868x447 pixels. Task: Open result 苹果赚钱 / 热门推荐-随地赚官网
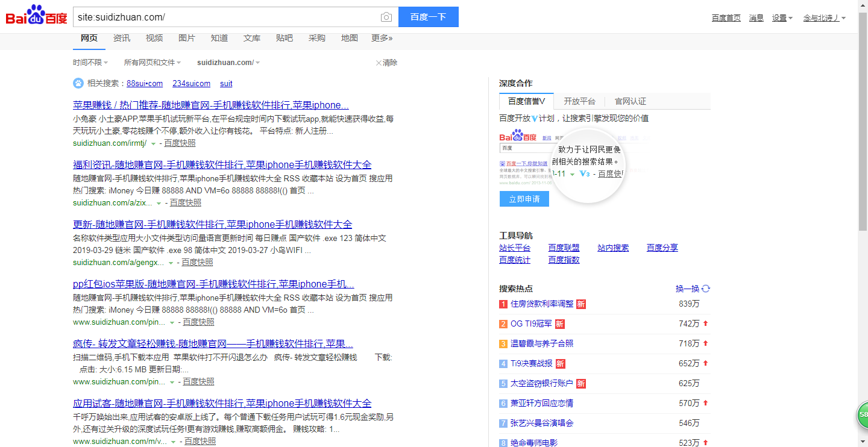point(211,105)
